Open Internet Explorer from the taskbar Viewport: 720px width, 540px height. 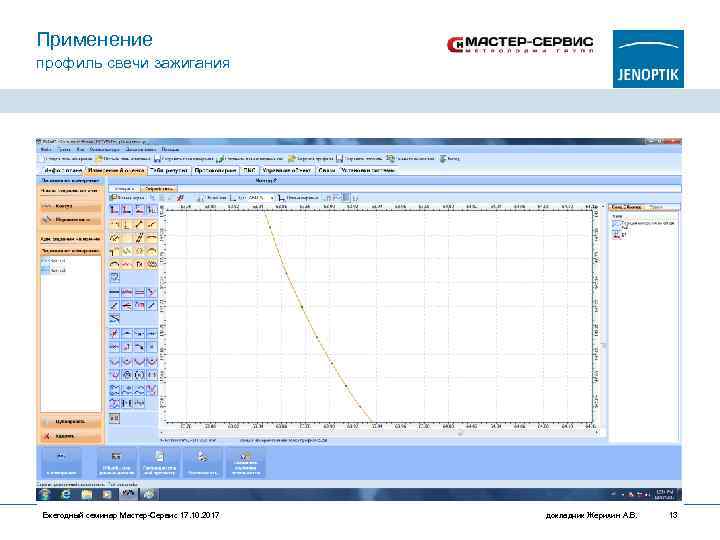tap(66, 495)
